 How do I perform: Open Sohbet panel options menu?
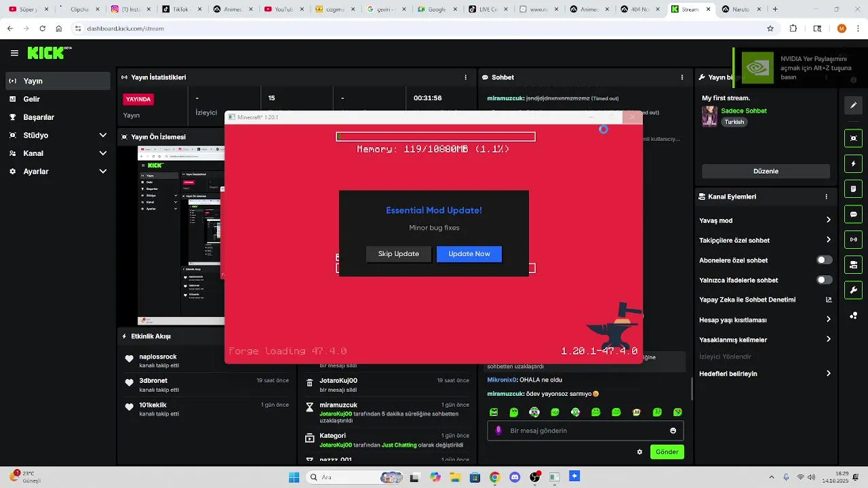pyautogui.click(x=682, y=77)
